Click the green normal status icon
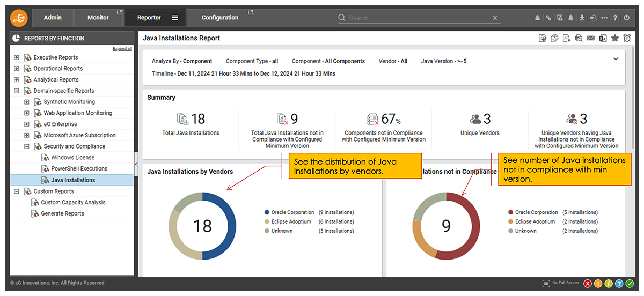The height and width of the screenshot is (296, 644). pos(630,284)
